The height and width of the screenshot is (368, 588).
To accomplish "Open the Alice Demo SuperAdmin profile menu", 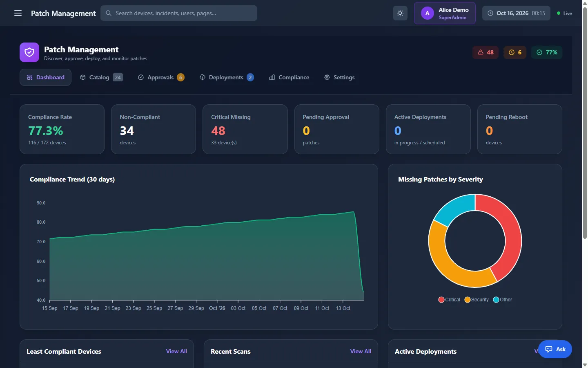I will click(445, 13).
